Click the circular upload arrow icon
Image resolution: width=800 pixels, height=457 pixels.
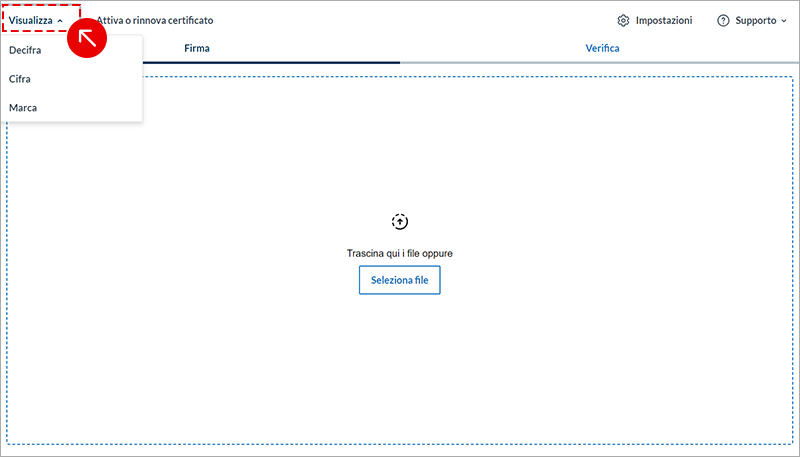400,221
